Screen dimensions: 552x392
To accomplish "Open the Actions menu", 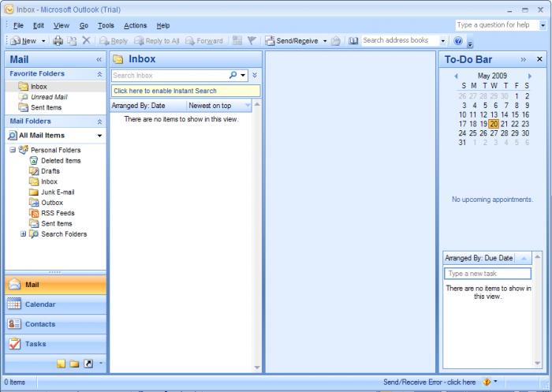I will [135, 25].
